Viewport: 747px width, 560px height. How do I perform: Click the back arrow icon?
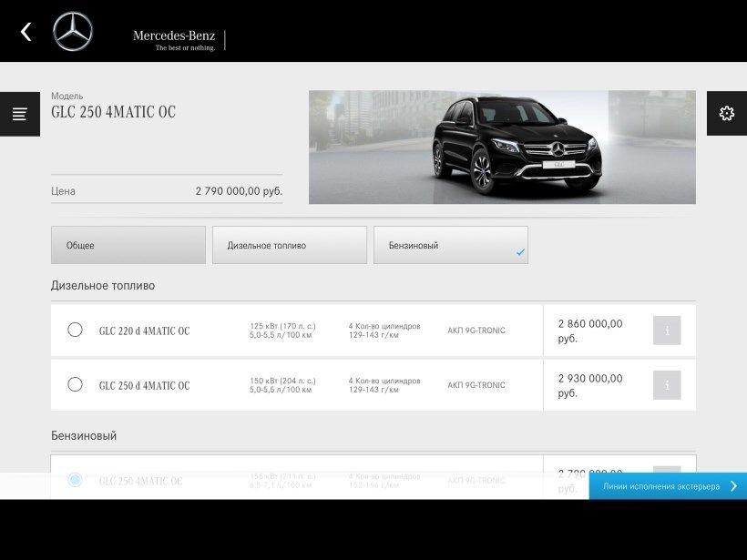pos(26,32)
